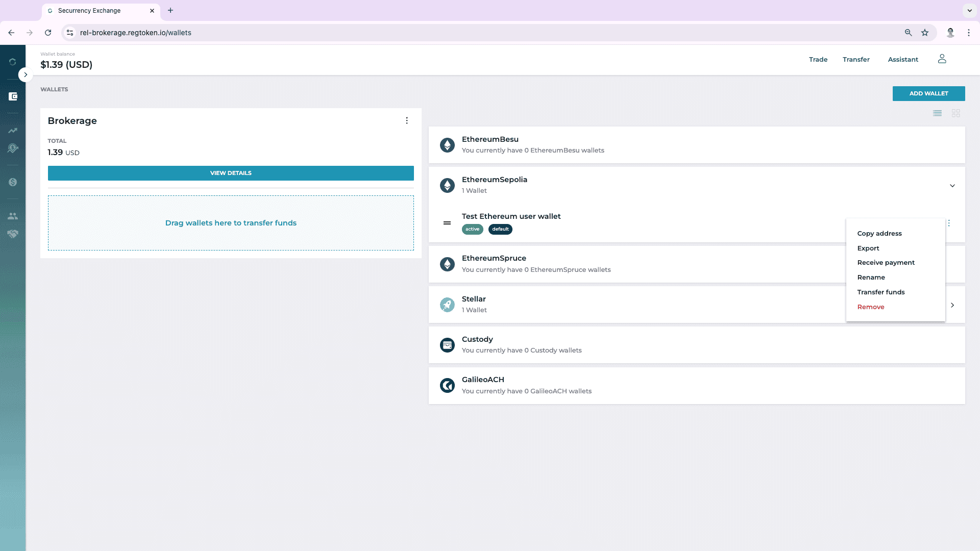Viewport: 980px width, 551px height.
Task: Switch to list view layout
Action: [937, 113]
